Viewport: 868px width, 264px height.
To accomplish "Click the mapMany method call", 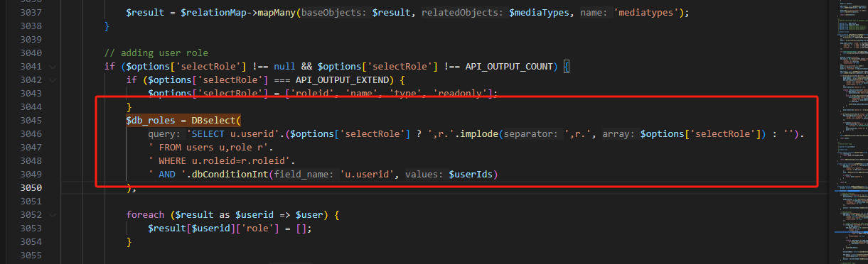I will (x=274, y=13).
